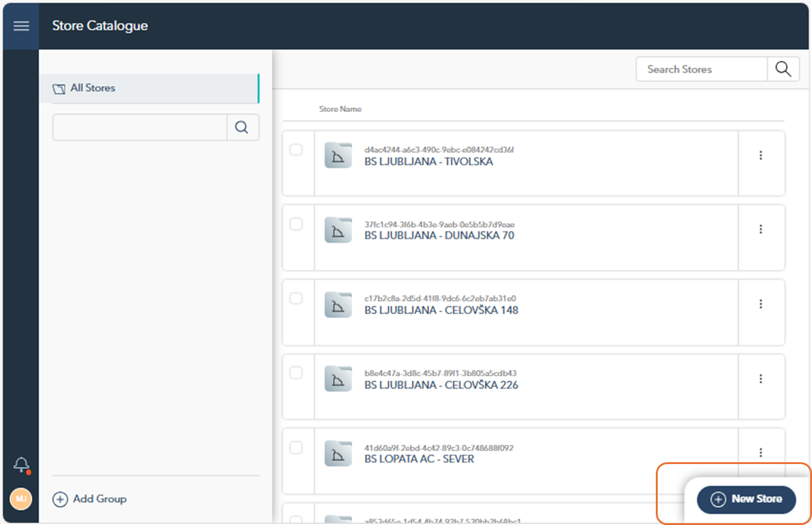
Task: Open more options for BS LJUBLJANA - DUNAJSKA 70
Action: tap(760, 230)
